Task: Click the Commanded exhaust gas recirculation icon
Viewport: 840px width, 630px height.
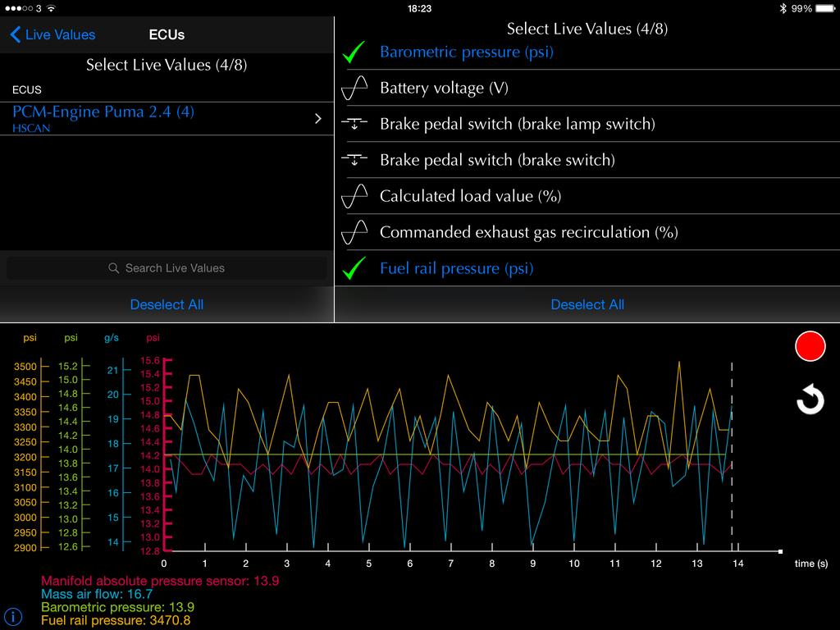Action: 354,232
